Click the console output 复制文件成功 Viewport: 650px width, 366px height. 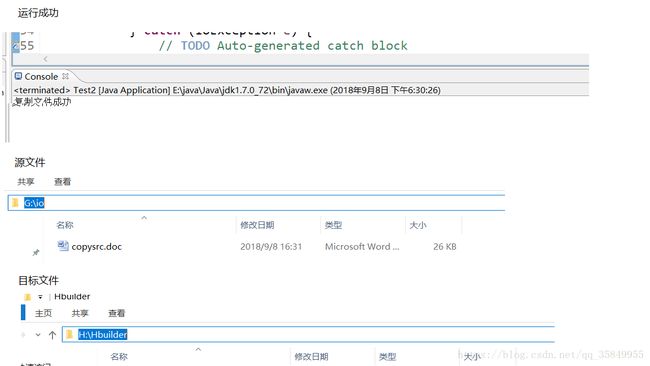tap(42, 102)
